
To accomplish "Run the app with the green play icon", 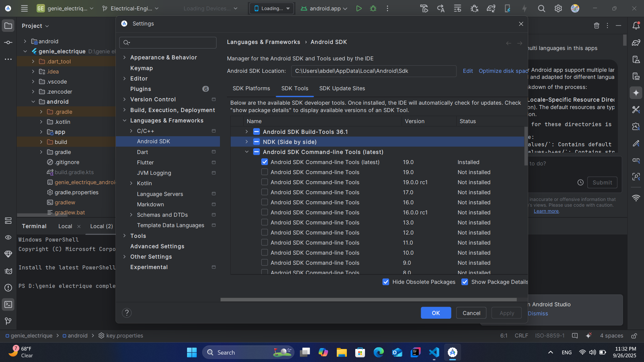I will tap(359, 8).
